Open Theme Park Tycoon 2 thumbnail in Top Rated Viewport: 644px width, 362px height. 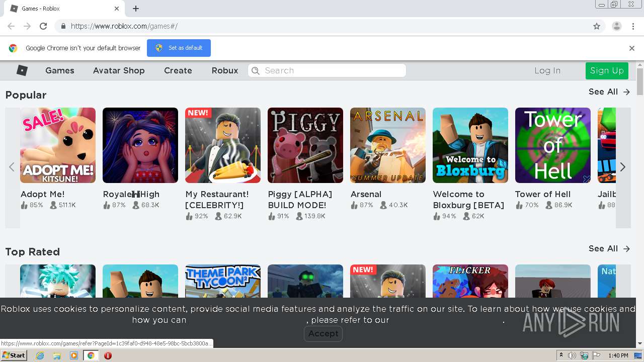click(223, 281)
